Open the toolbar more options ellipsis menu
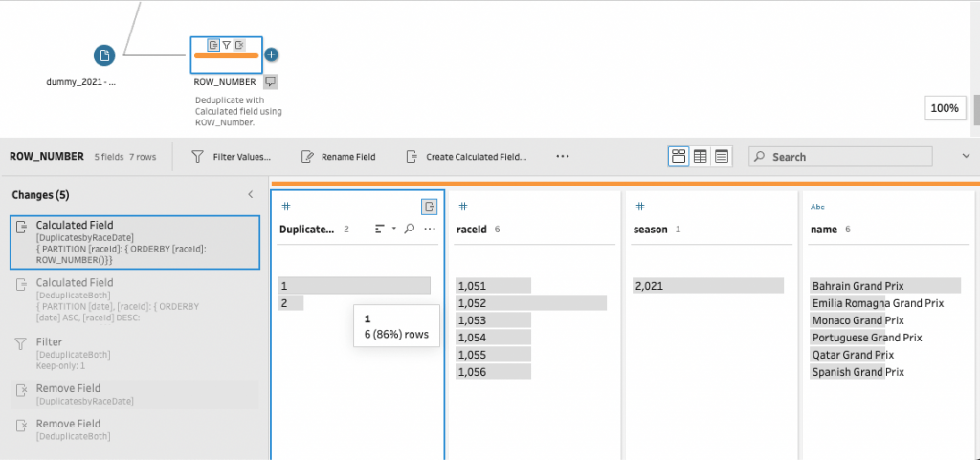The height and width of the screenshot is (460, 980). pos(562,156)
